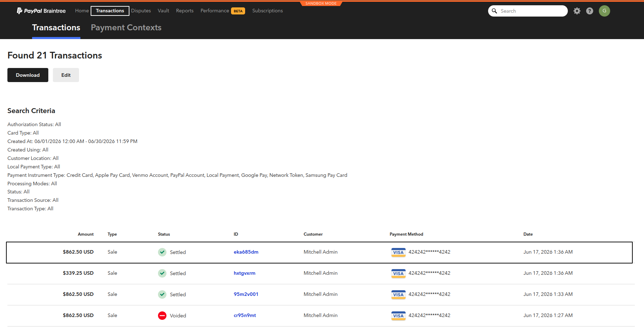This screenshot has height=329, width=644.
Task: Click the $339.25 USD amount
Action: point(78,273)
